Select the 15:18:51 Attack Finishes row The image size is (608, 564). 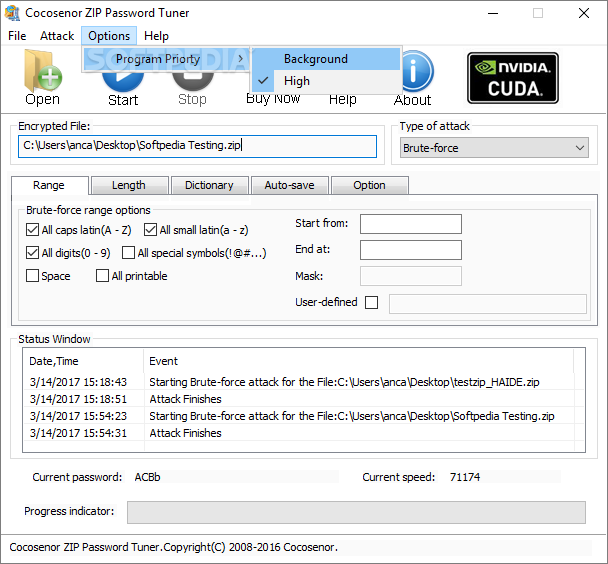coord(302,399)
